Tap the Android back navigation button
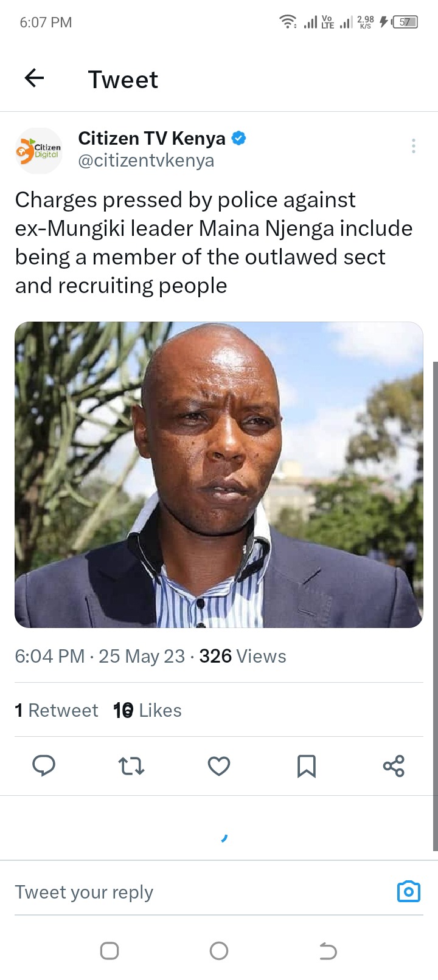The width and height of the screenshot is (438, 980). pos(328,951)
